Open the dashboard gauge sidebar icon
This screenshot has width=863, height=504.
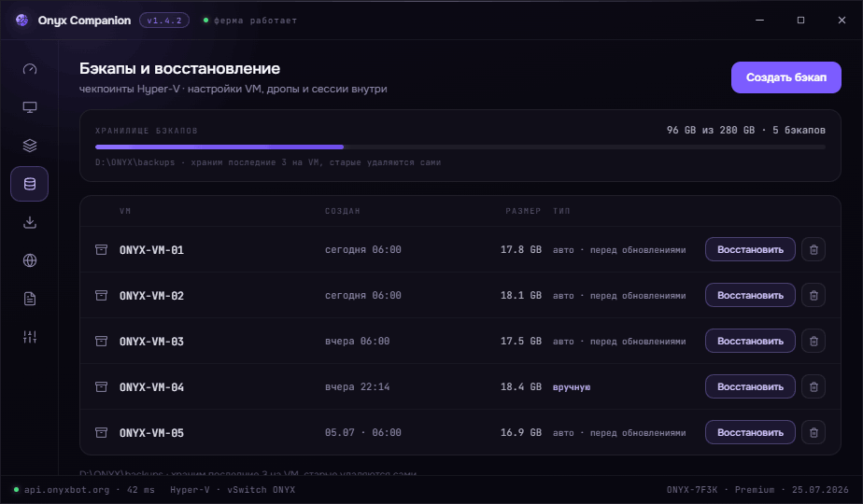tap(30, 69)
